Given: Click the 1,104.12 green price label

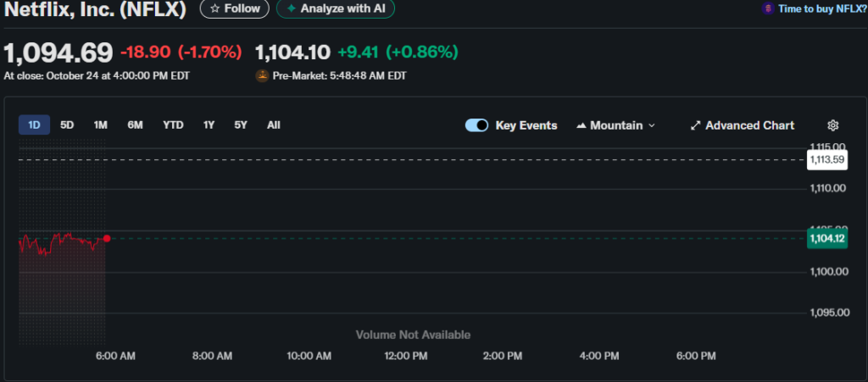Looking at the screenshot, I should click(828, 239).
